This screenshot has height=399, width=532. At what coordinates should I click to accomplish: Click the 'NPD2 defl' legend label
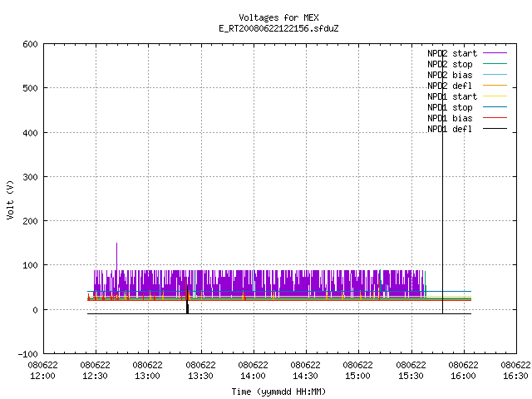(450, 86)
